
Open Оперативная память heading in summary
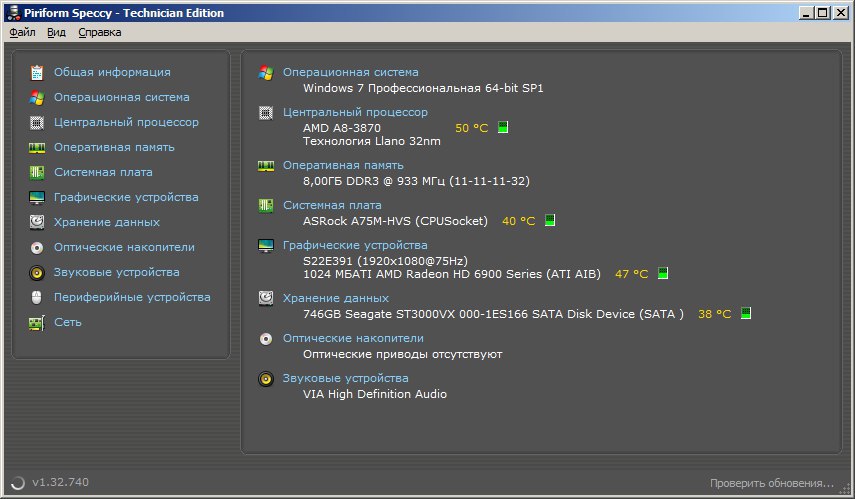[x=343, y=166]
